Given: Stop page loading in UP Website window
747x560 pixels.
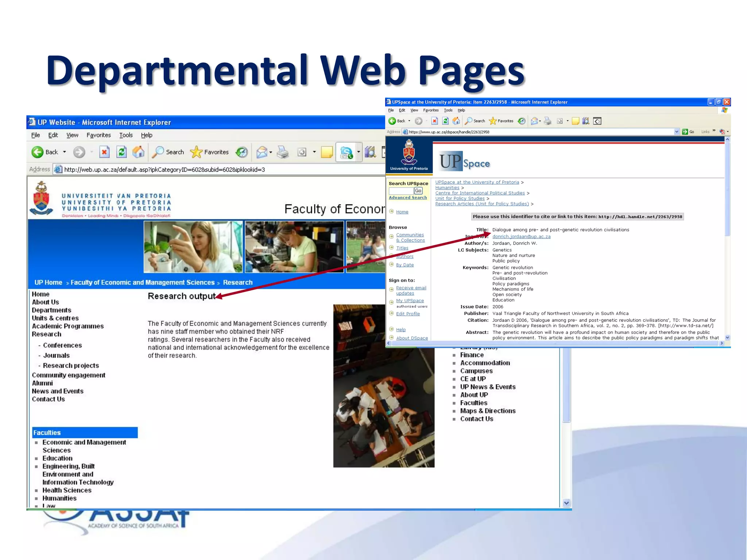Looking at the screenshot, I should coord(104,152).
